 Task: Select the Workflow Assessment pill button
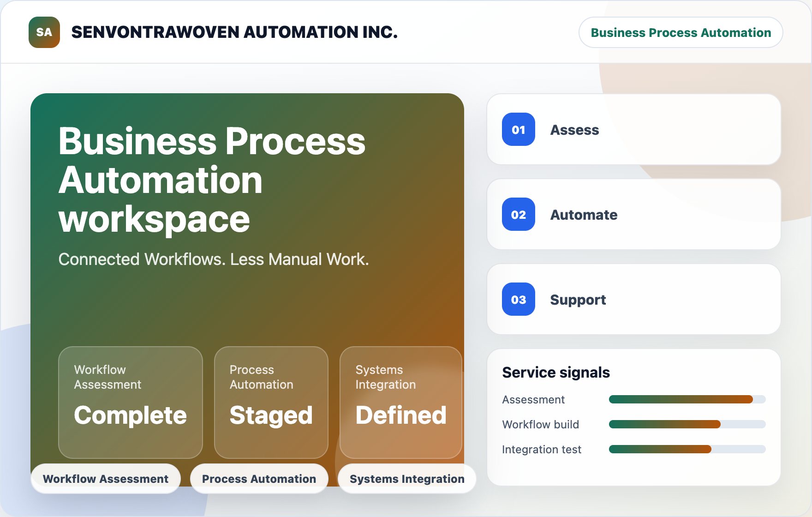pos(106,479)
